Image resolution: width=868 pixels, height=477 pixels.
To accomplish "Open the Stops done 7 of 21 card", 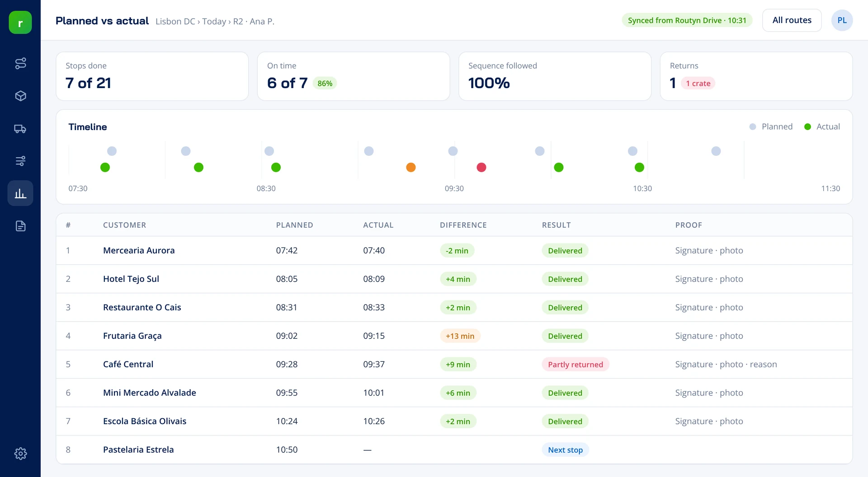I will [x=152, y=76].
